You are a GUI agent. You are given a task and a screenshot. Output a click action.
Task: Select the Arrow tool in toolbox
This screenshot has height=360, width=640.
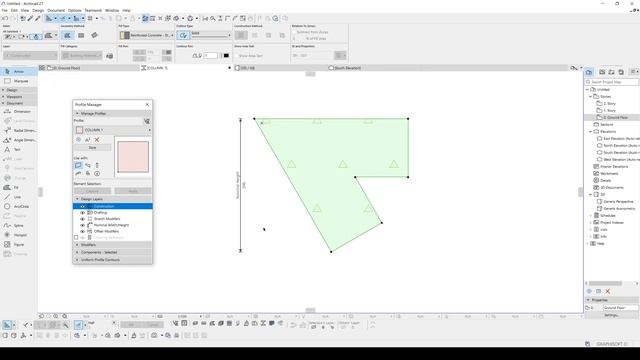click(x=19, y=71)
